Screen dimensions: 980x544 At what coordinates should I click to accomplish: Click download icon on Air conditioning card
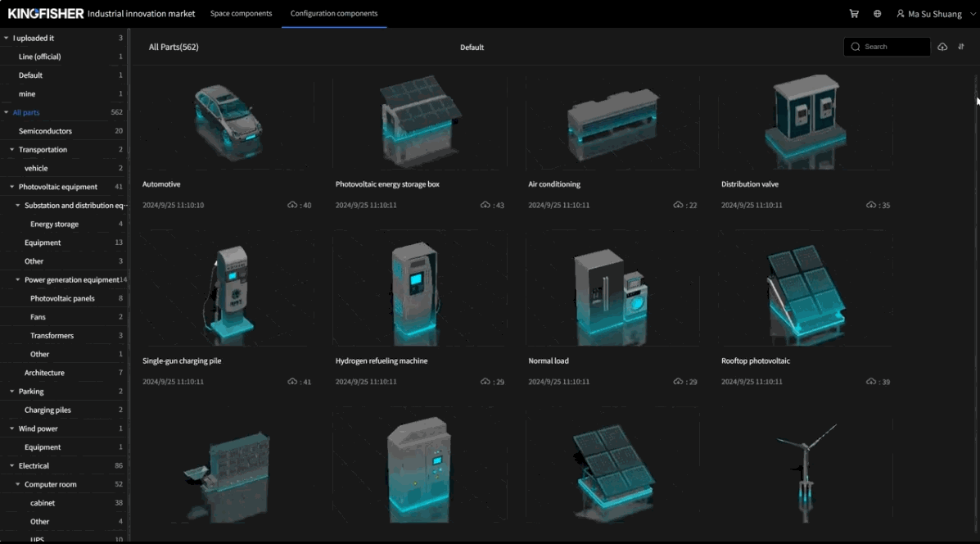click(678, 205)
